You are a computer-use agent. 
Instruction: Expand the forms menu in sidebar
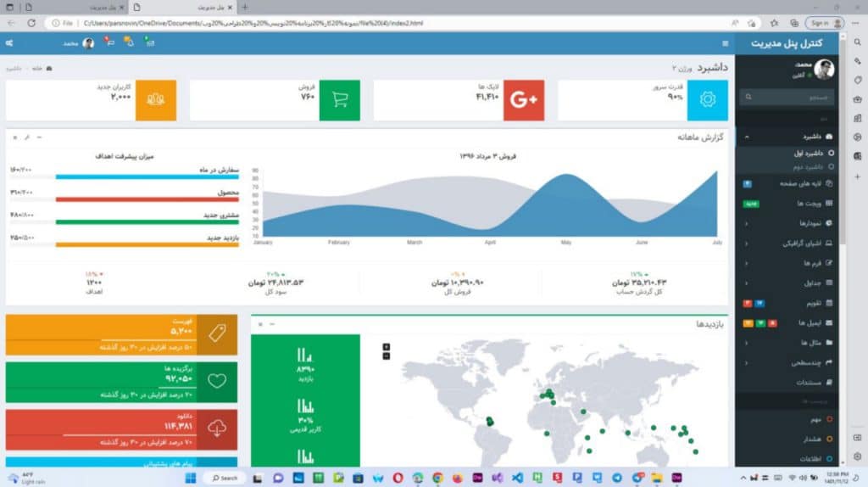point(747,264)
